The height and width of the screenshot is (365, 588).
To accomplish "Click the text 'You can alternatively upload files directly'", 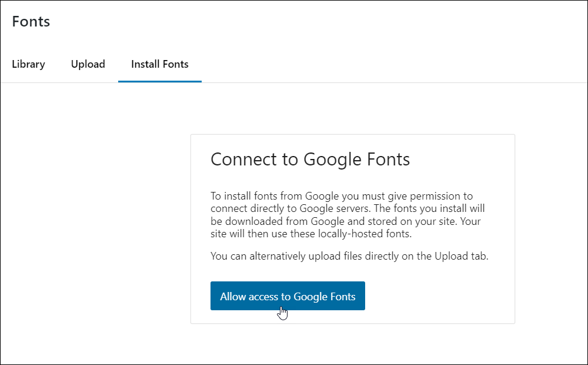I will coord(305,256).
